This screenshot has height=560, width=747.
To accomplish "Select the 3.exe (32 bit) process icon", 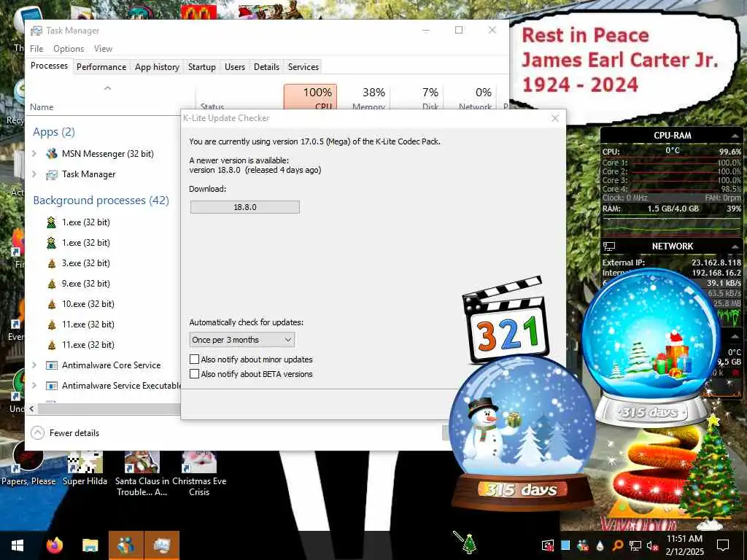I will [52, 262].
